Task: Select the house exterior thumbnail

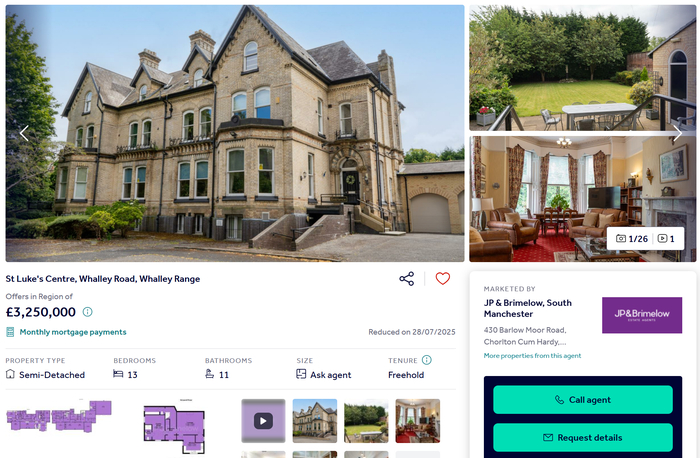Action: (x=315, y=421)
